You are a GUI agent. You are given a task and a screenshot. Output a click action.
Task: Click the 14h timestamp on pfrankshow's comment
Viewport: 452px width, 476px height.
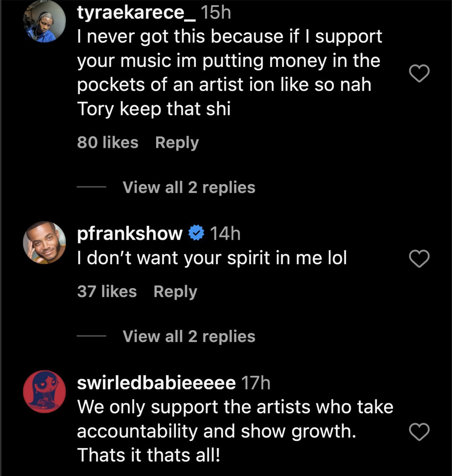tap(225, 233)
